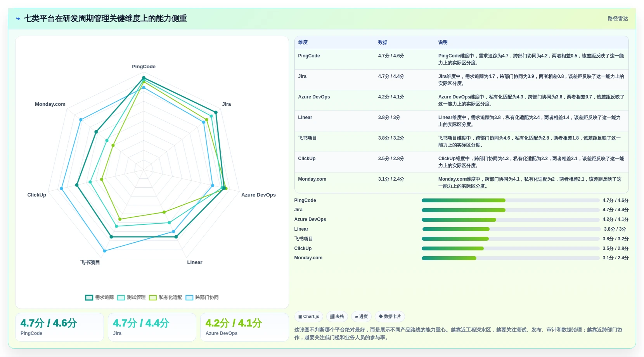Viewport: 644px width, 357px height.
Task: Toggle the 跨部门协同 legend series
Action: [202, 297]
